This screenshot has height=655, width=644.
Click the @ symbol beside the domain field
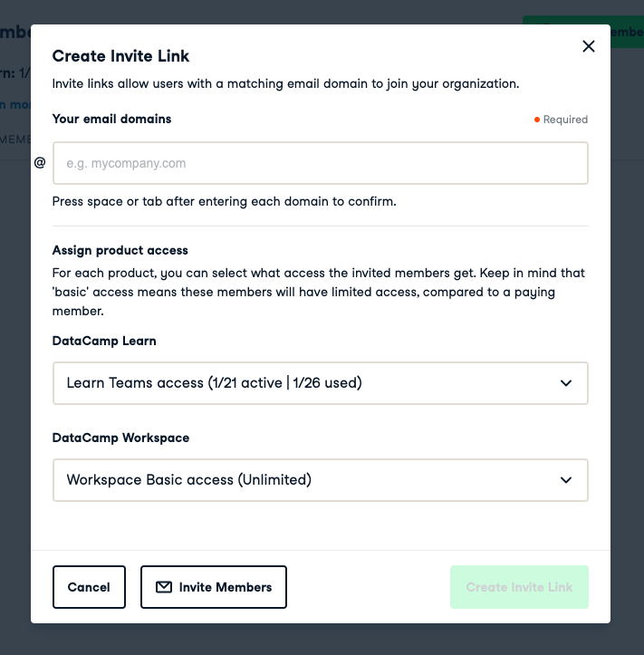pos(40,163)
